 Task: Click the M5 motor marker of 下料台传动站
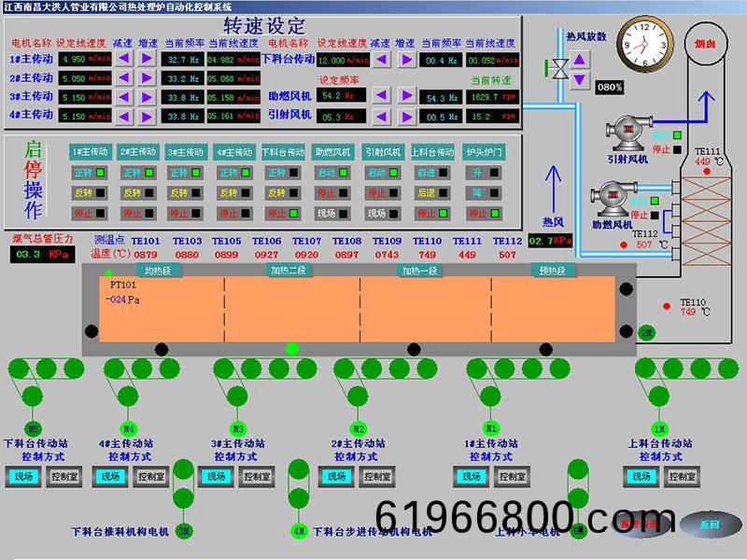pyautogui.click(x=33, y=428)
